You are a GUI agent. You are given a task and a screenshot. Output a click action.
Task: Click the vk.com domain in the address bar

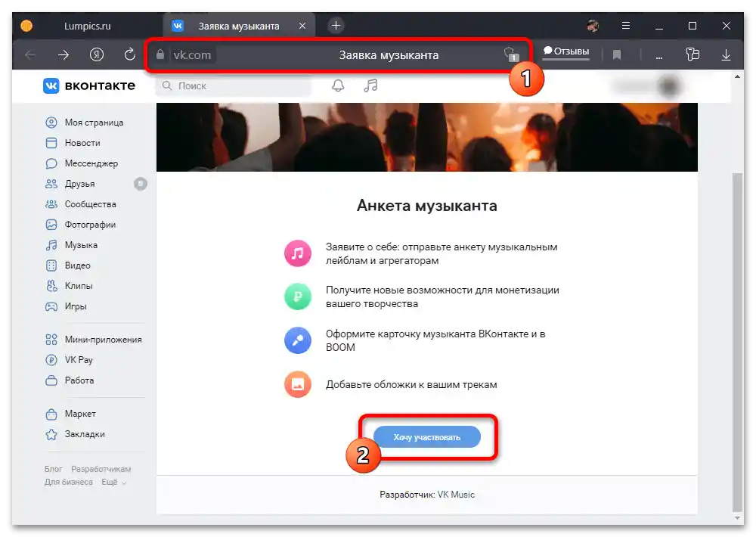pyautogui.click(x=192, y=55)
